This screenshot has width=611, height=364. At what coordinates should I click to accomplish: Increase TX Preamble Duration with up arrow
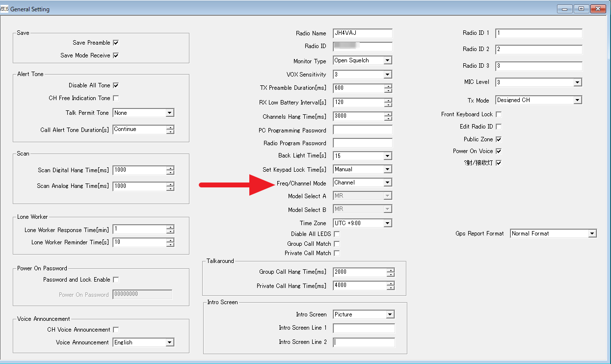[388, 86]
